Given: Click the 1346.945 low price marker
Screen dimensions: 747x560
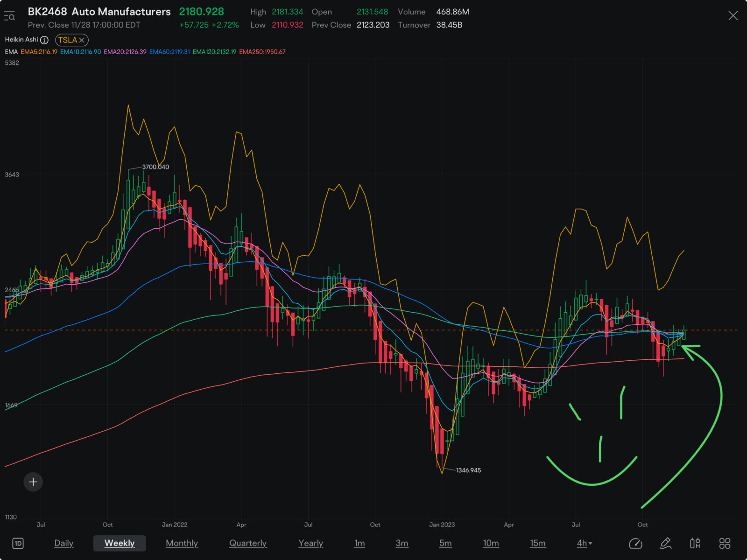Looking at the screenshot, I should [x=468, y=470].
